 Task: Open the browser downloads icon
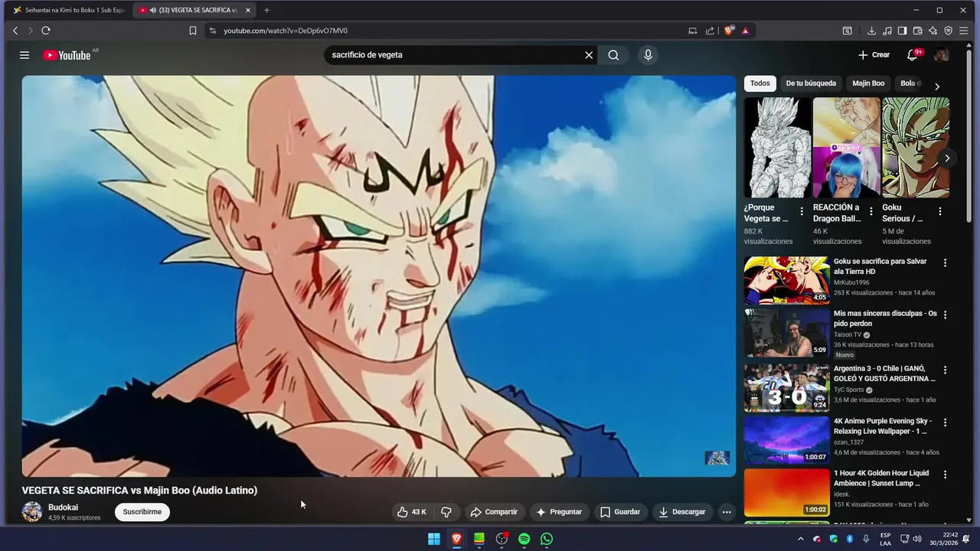click(871, 31)
